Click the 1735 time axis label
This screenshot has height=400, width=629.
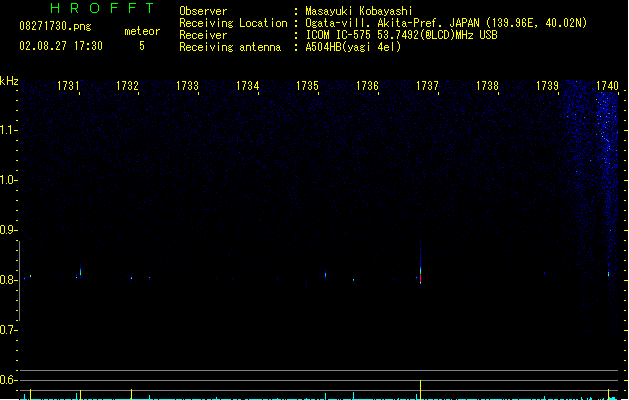click(307, 86)
